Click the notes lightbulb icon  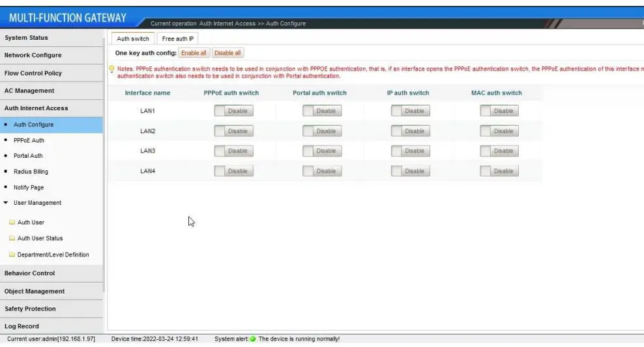(111, 69)
